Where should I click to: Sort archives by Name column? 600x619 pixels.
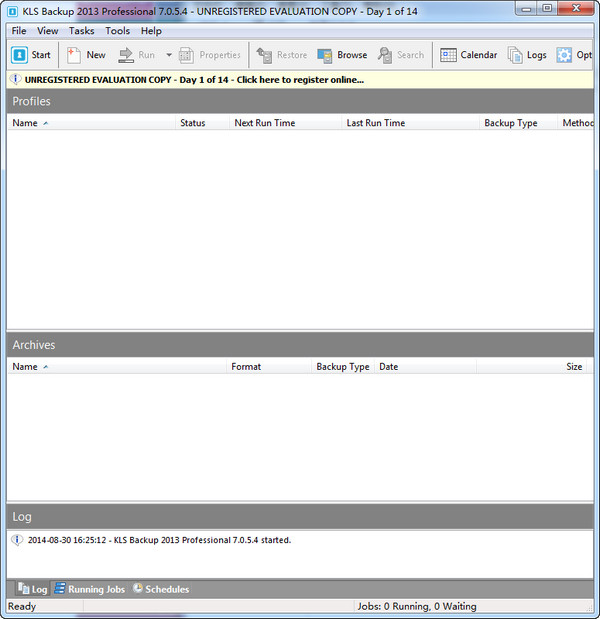coord(116,366)
